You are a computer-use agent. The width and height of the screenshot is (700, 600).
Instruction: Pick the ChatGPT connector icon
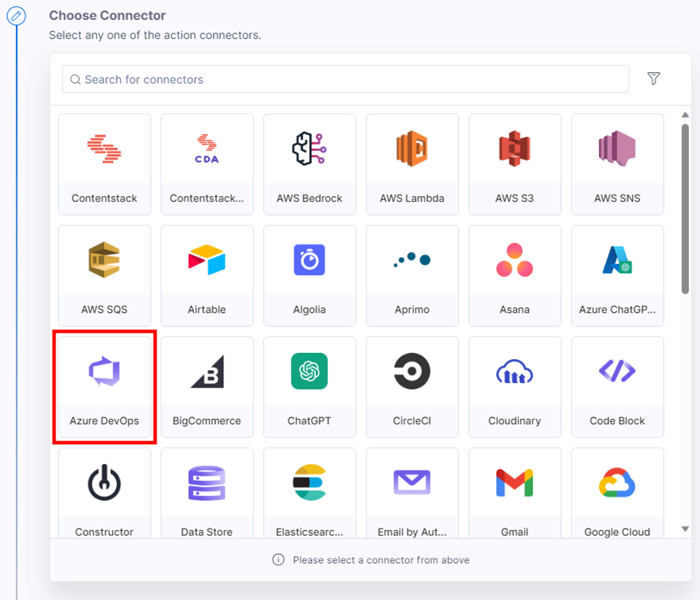(309, 371)
